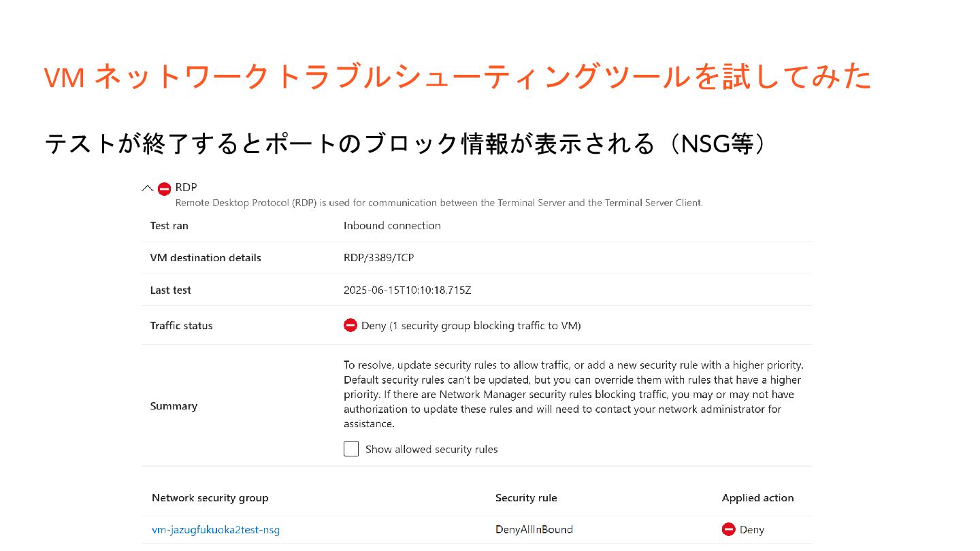980x551 pixels.
Task: Select the RDP/3389/TCP destination details
Action: (379, 258)
